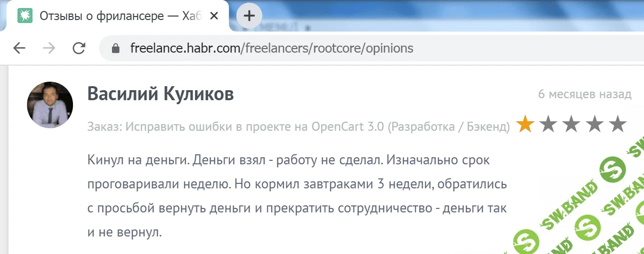Click the name Василий Куликов
This screenshot has width=644, height=254.
160,94
